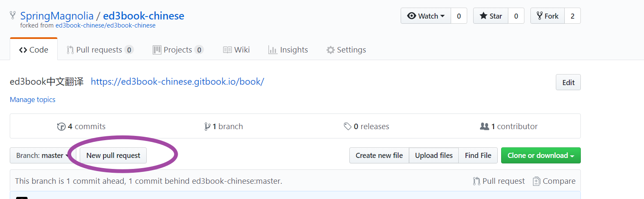Open the Clone or download dropdown
The height and width of the screenshot is (199, 644).
pos(541,155)
